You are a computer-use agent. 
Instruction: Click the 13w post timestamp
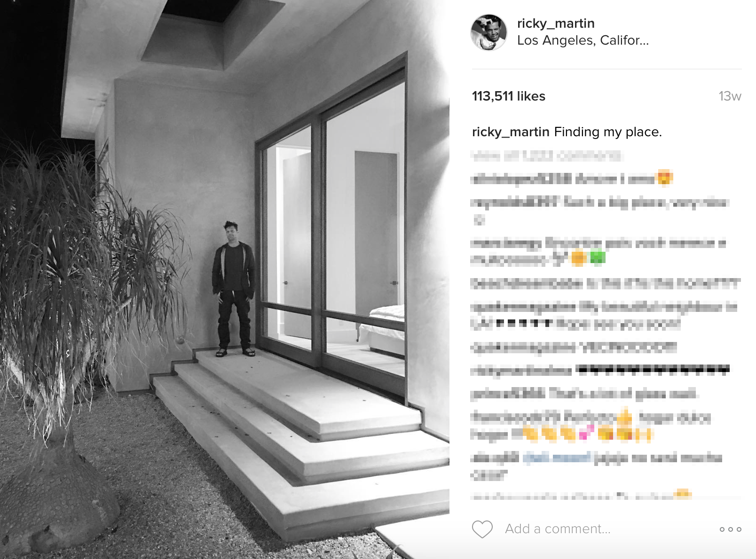tap(730, 96)
